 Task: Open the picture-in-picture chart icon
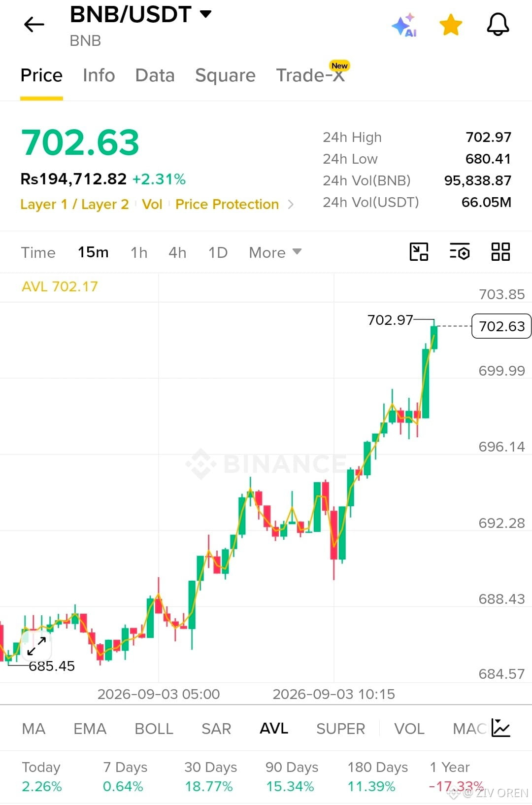[419, 252]
